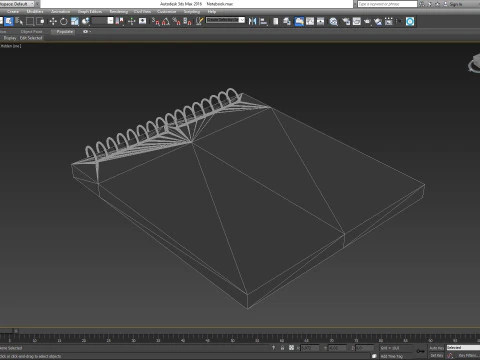Click Edit Named Selection Sets icon
The width and height of the screenshot is (480, 360).
tap(199, 21)
